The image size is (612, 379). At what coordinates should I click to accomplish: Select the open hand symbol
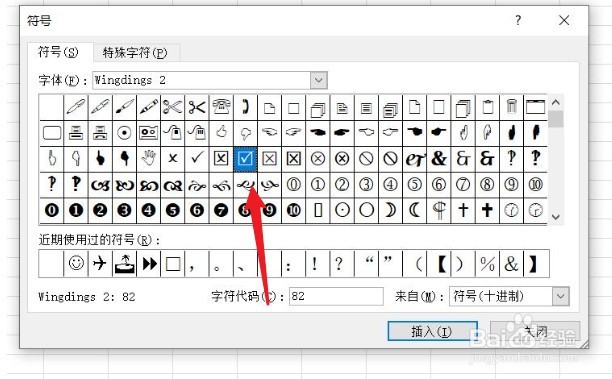coord(148,158)
